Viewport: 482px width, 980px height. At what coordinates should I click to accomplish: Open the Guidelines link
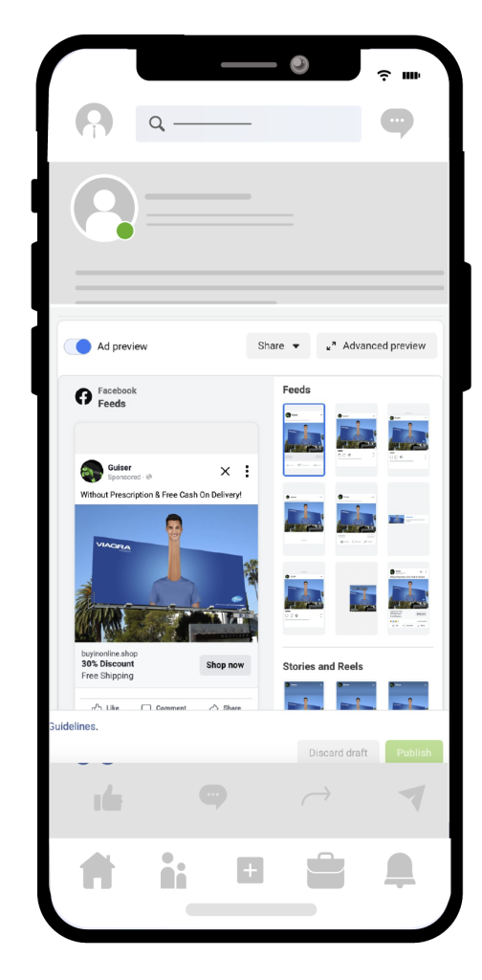[73, 726]
